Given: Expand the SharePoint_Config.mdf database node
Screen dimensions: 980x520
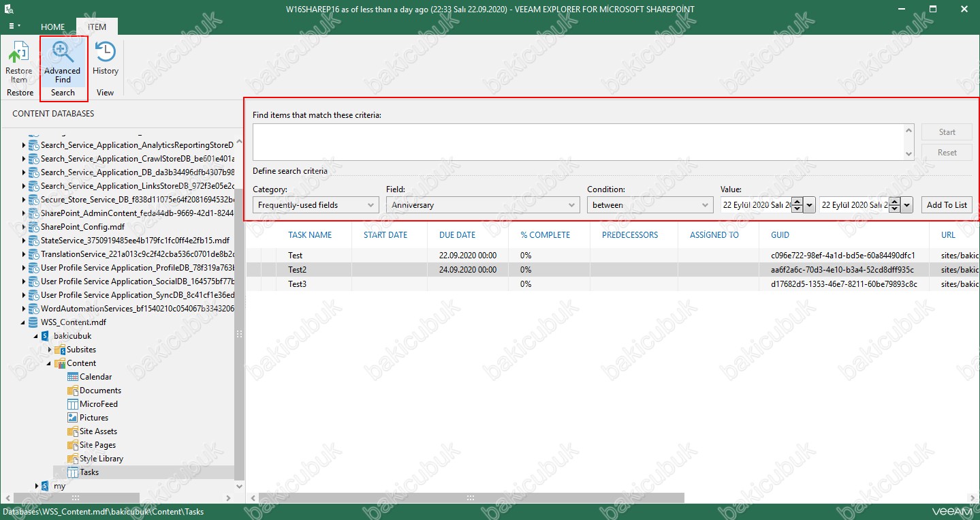Looking at the screenshot, I should coord(24,227).
